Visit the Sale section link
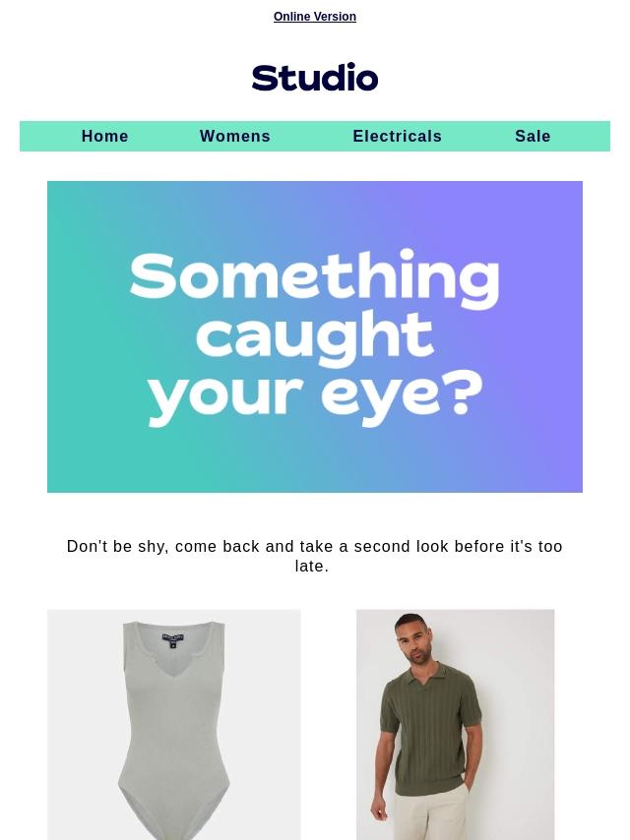 coord(533,136)
